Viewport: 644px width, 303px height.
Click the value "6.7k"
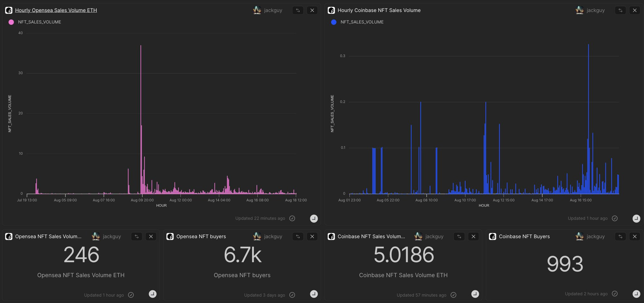(242, 255)
